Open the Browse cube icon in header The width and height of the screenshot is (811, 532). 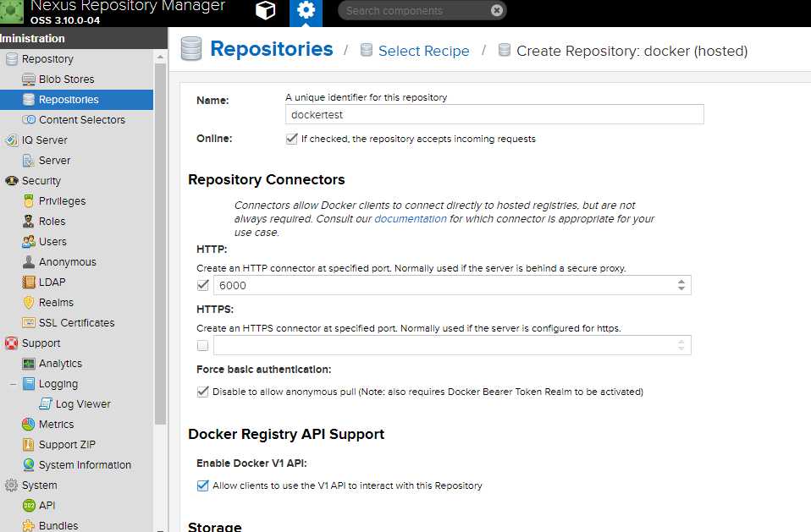[x=265, y=11]
